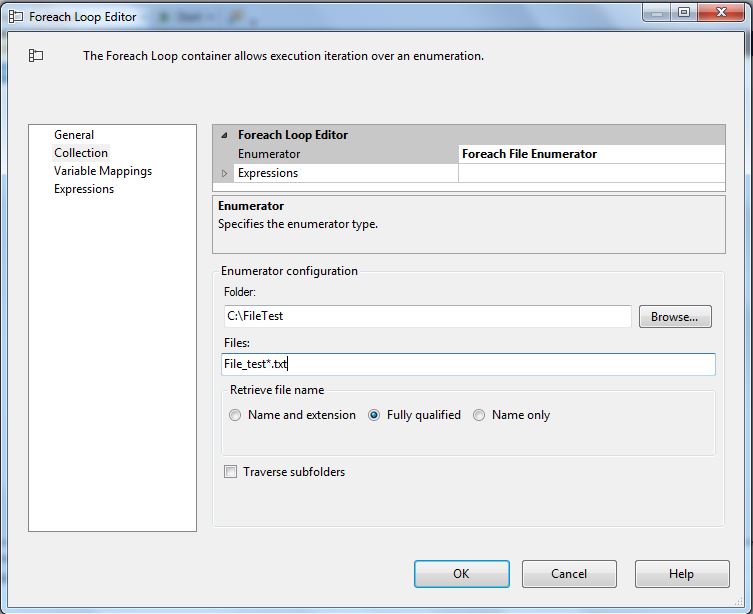
Task: Expand the Expressions property row
Action: point(224,173)
